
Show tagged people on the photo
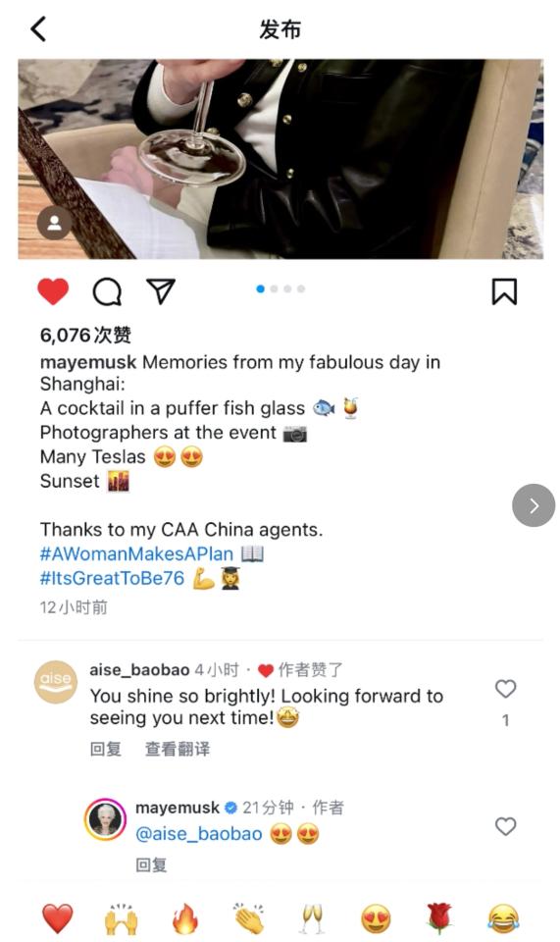click(x=54, y=224)
